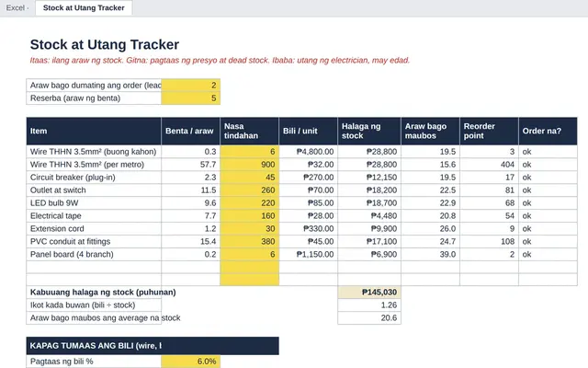Click the red italic instructions subtitle
The height and width of the screenshot is (368, 588).
coord(220,60)
